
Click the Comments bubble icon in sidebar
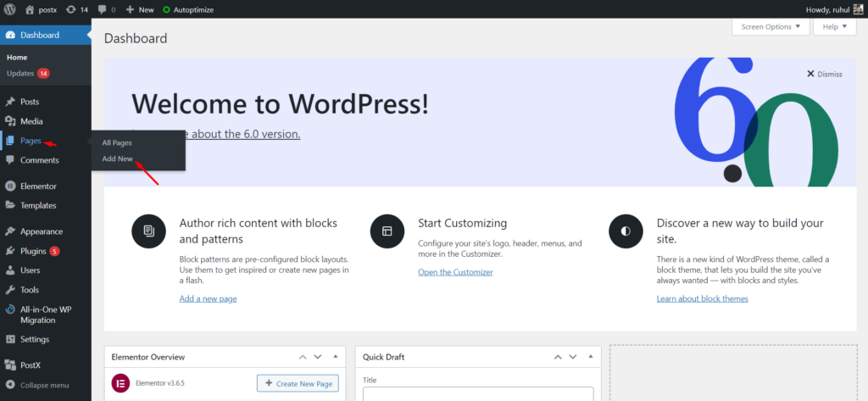(x=10, y=160)
